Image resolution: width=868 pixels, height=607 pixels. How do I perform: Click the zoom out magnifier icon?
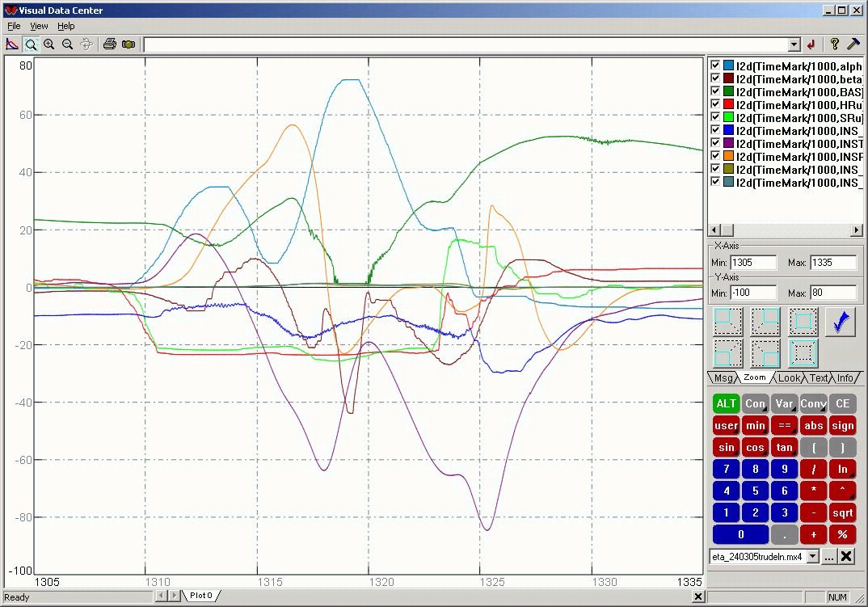pos(68,44)
